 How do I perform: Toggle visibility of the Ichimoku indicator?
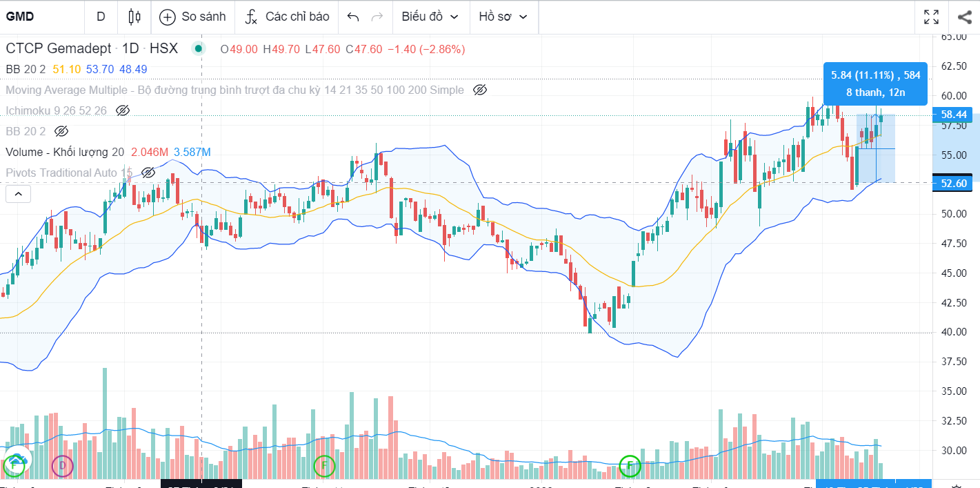(123, 110)
